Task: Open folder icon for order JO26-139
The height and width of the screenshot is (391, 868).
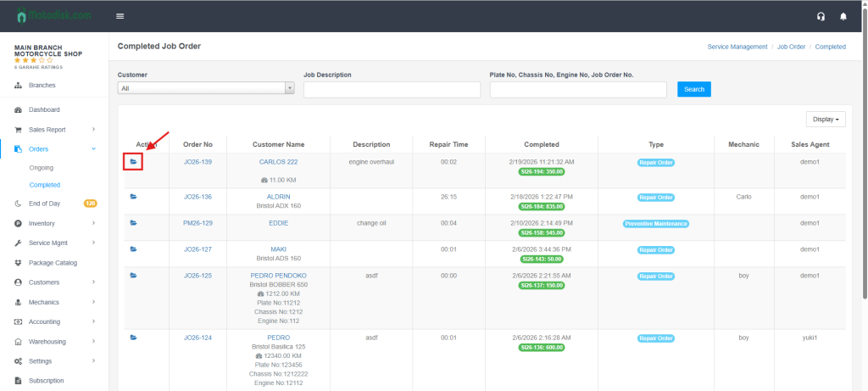Action: 133,161
